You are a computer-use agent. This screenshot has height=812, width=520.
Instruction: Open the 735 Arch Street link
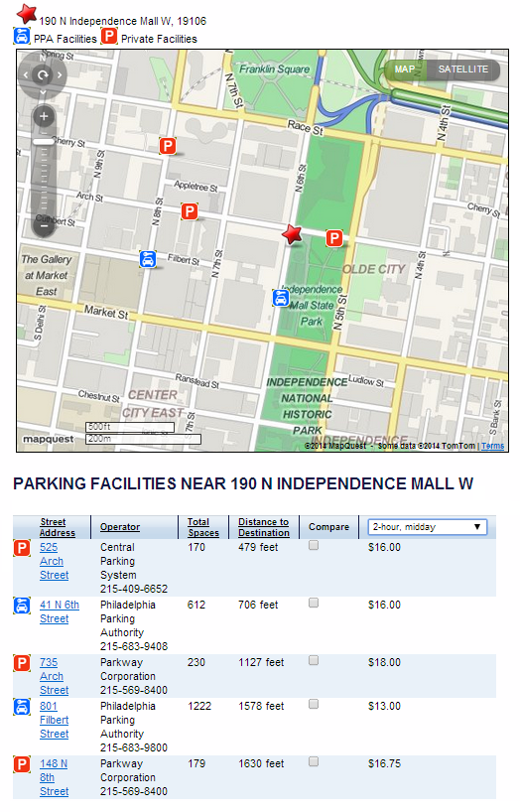click(54, 676)
